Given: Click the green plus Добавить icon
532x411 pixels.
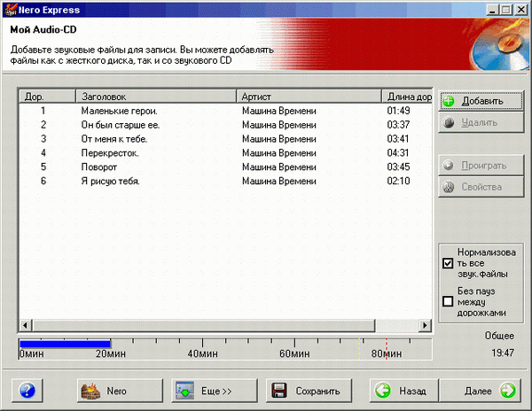Looking at the screenshot, I should pos(449,101).
